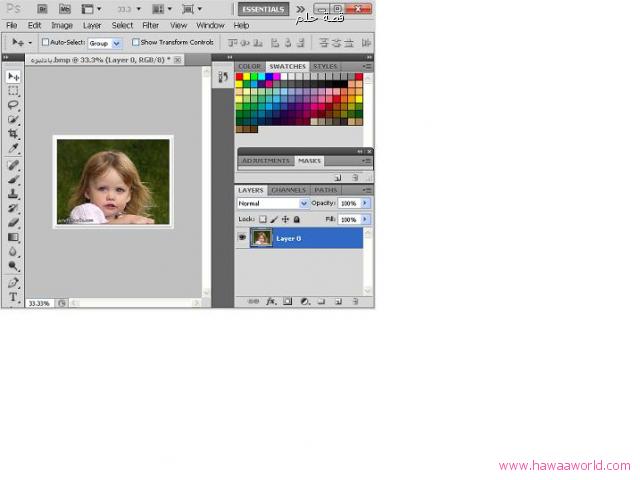
Task: Click the Add layer mask icon
Action: click(287, 300)
